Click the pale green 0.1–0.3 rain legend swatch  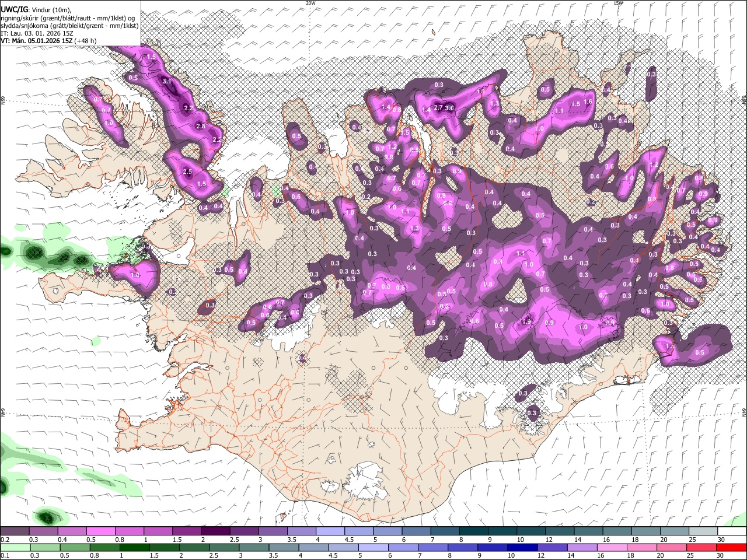(x=15, y=547)
